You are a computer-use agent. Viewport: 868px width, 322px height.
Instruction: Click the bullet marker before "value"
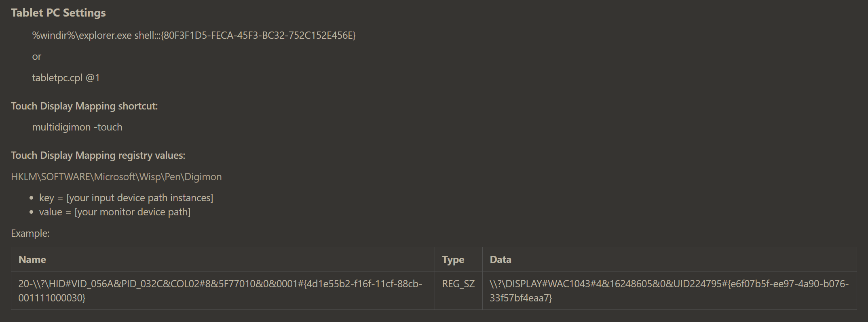pos(32,213)
